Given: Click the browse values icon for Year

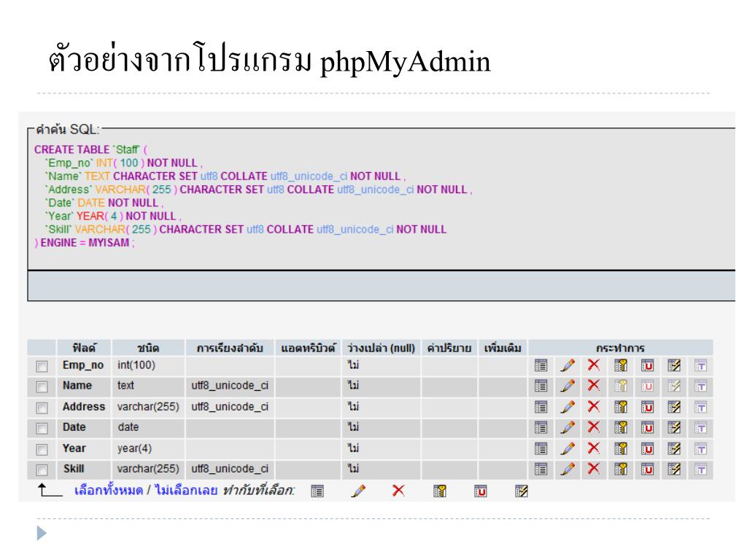Looking at the screenshot, I should pos(541,448).
